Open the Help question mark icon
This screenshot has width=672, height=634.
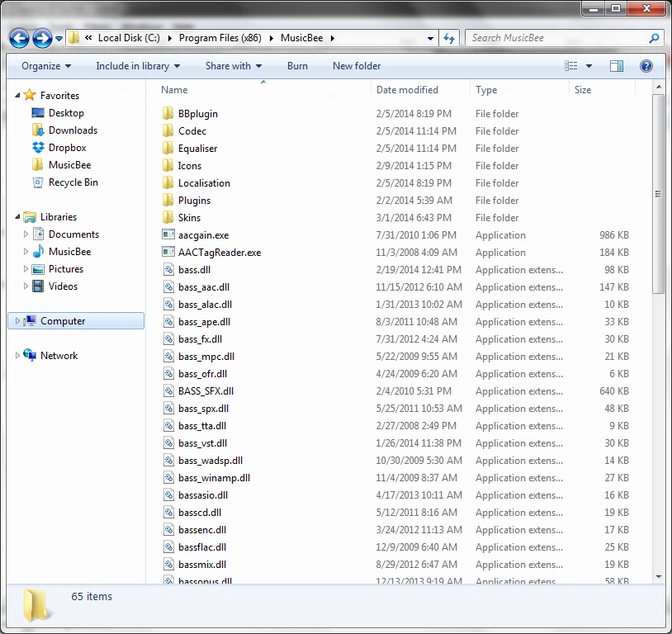pyautogui.click(x=646, y=65)
